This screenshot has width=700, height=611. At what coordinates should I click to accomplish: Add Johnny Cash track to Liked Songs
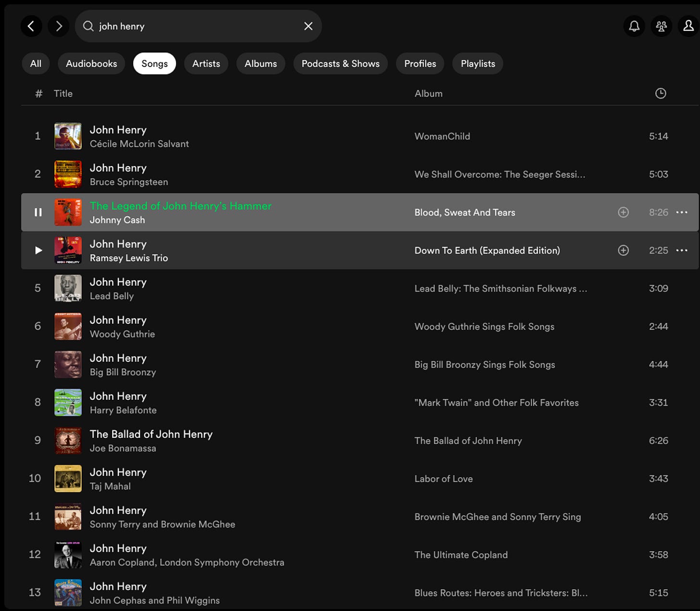click(623, 212)
